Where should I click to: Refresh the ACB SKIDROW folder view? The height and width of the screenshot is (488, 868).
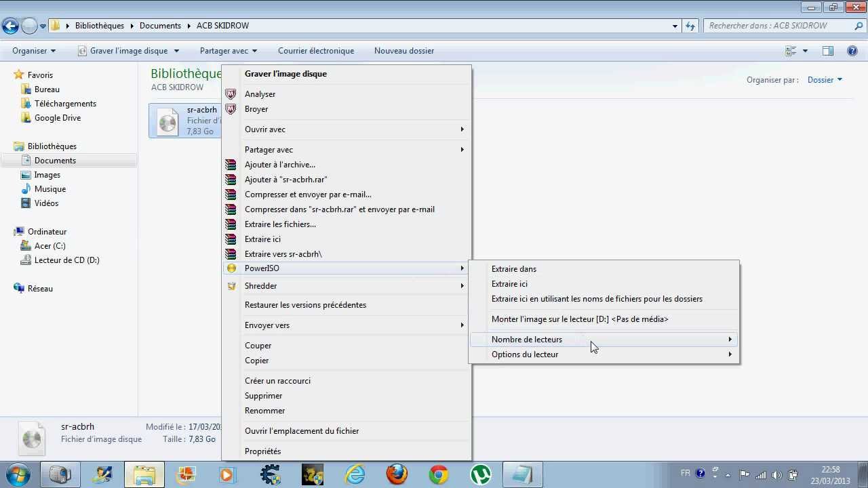point(690,26)
